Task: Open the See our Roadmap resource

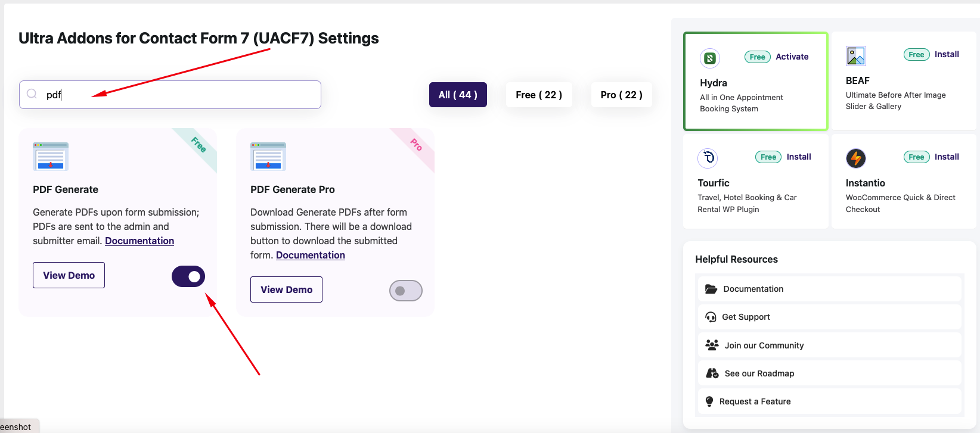Action: point(829,373)
